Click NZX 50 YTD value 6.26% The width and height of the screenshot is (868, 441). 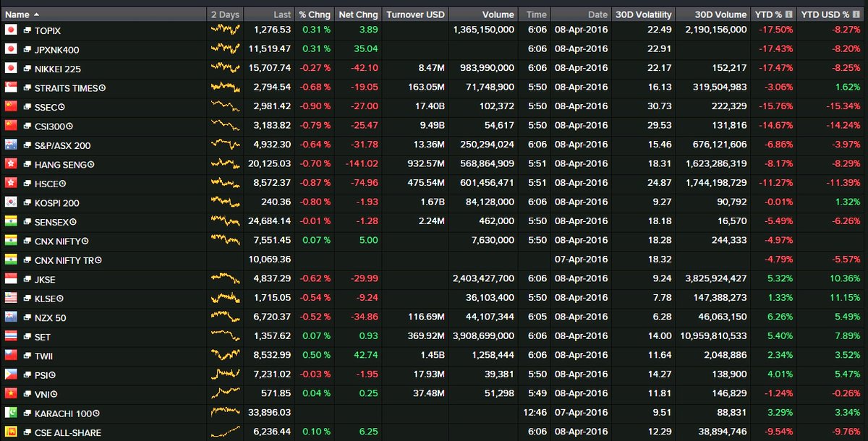(x=780, y=318)
